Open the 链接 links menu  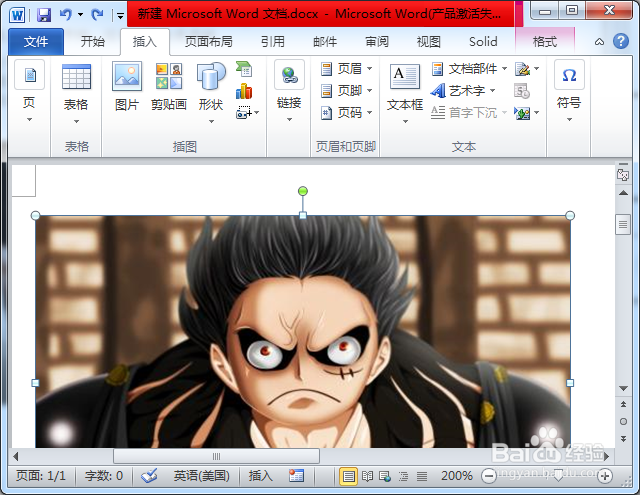(289, 92)
